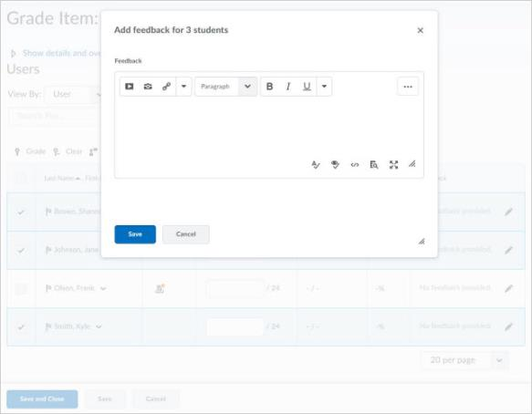Run the spell check icon
The height and width of the screenshot is (414, 532).
pos(316,165)
